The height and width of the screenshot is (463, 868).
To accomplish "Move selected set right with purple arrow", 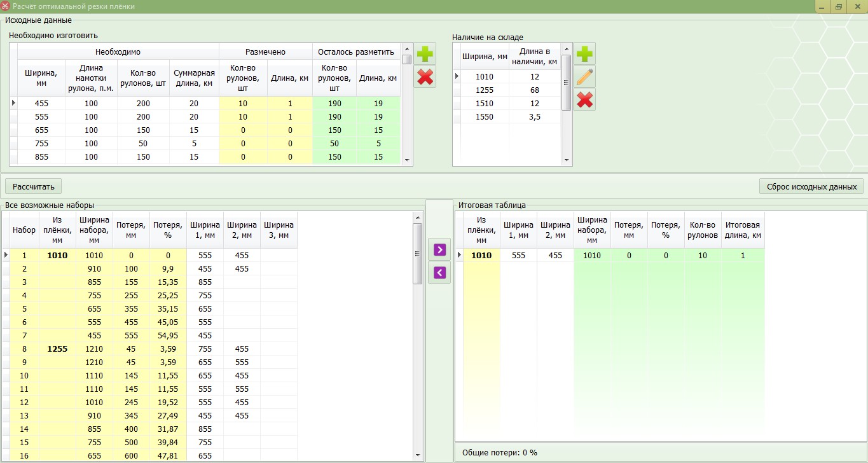I will coord(439,249).
